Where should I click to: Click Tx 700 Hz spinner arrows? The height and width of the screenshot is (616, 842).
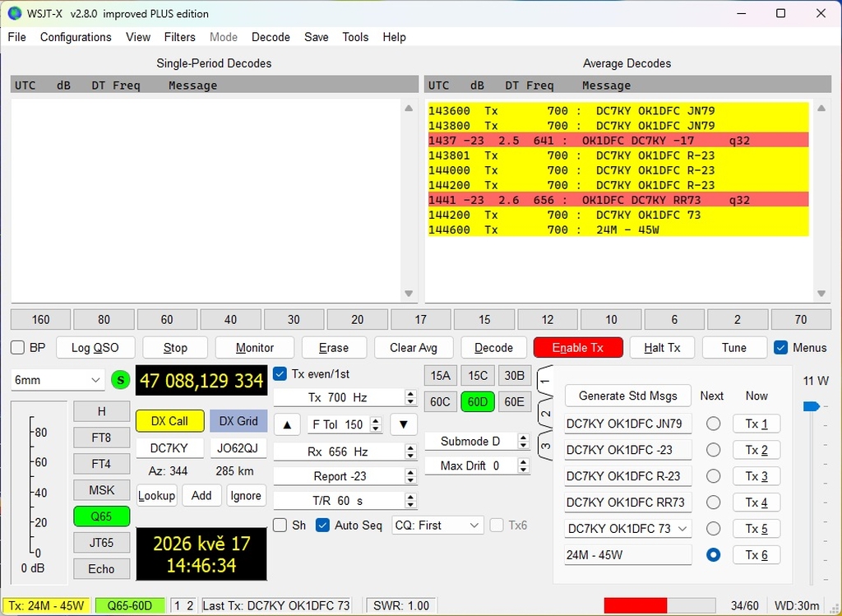411,397
